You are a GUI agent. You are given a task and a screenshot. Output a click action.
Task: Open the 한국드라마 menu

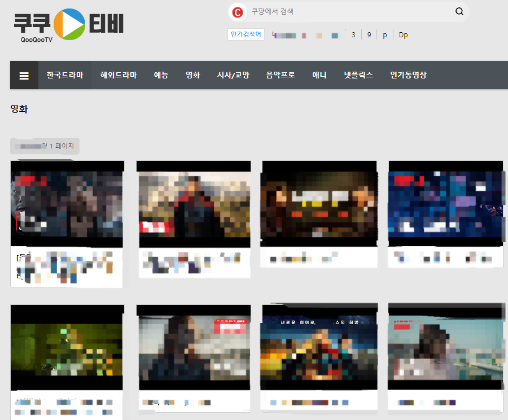[x=65, y=75]
